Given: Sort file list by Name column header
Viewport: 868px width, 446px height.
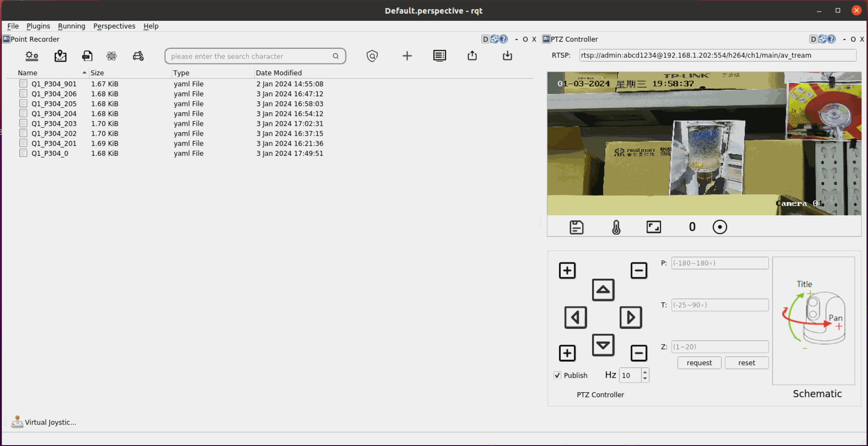Looking at the screenshot, I should coord(27,73).
